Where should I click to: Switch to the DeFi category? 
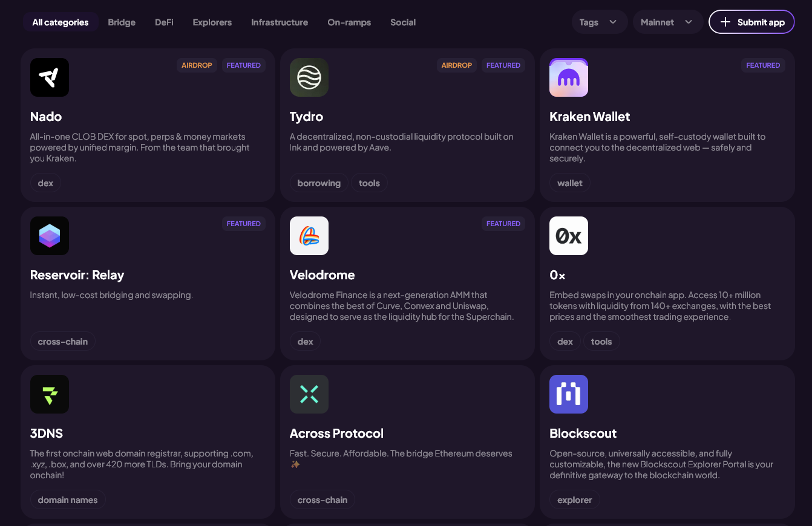click(163, 22)
